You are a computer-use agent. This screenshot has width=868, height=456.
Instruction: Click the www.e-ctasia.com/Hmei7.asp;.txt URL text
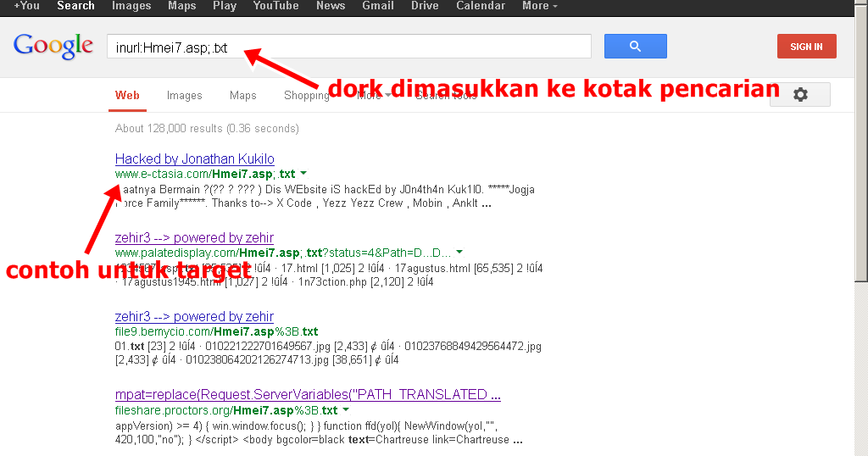coord(205,174)
